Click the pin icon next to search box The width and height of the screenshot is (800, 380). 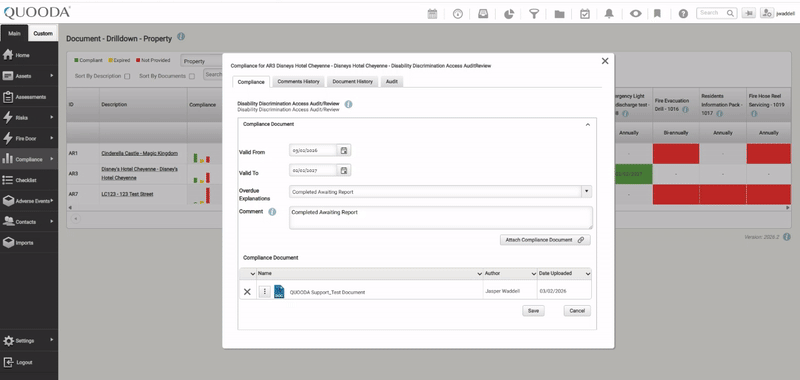[748, 13]
